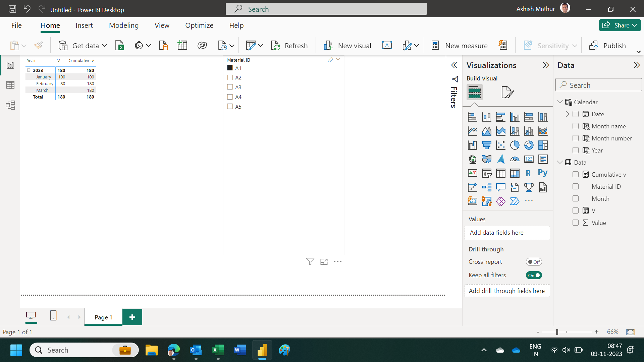Screen dimensions: 644x362
Task: Open the Model view in left sidebar
Action: point(10,105)
